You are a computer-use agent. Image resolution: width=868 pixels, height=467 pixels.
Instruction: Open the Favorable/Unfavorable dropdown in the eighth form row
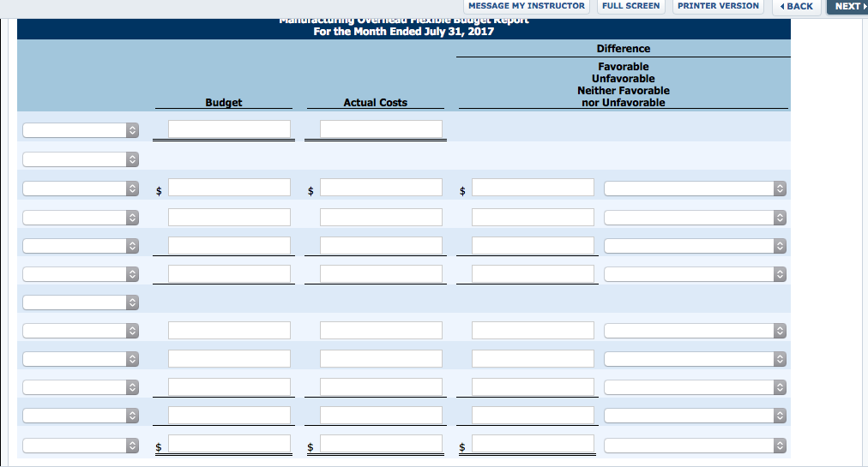[x=696, y=331]
